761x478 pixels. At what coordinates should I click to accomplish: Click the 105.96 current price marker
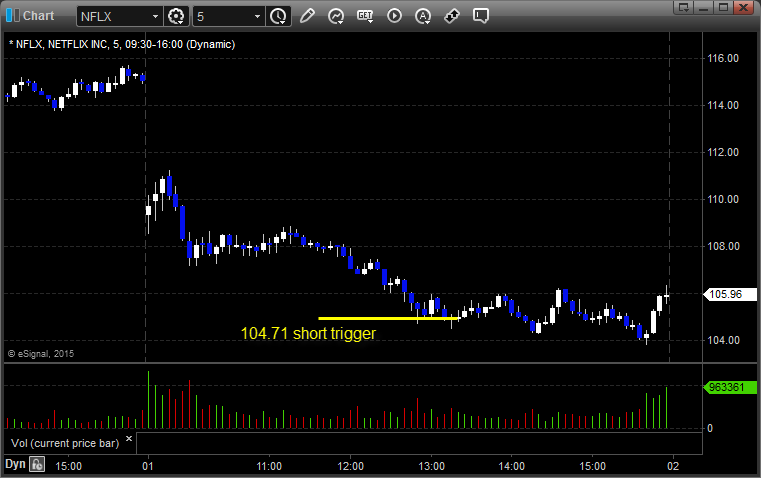[x=724, y=295]
